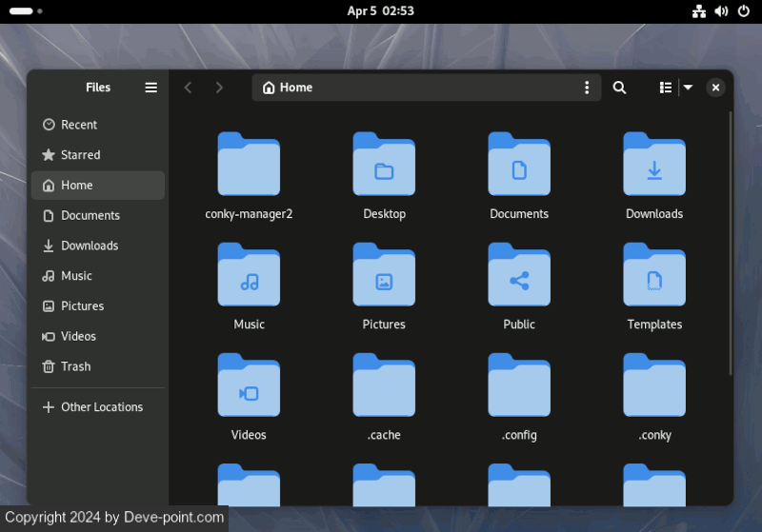The width and height of the screenshot is (762, 532).
Task: Expand the view options dropdown arrow
Action: (688, 88)
